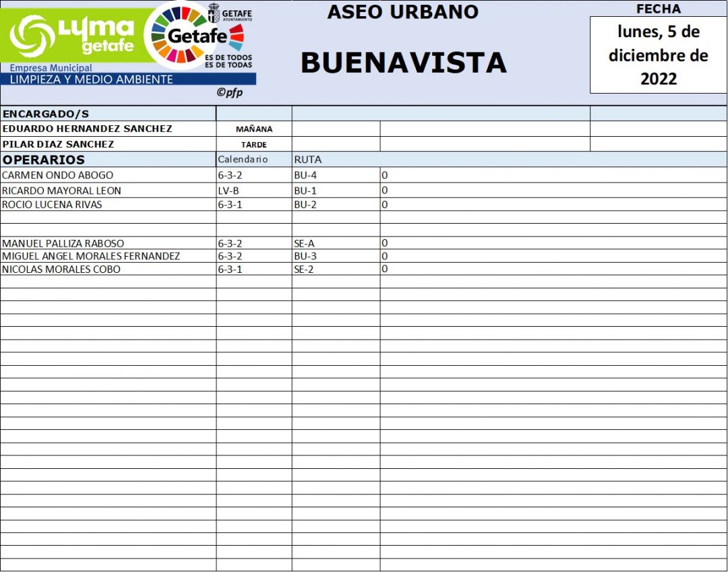
Task: Click the TARDE shift cell
Action: tap(254, 145)
